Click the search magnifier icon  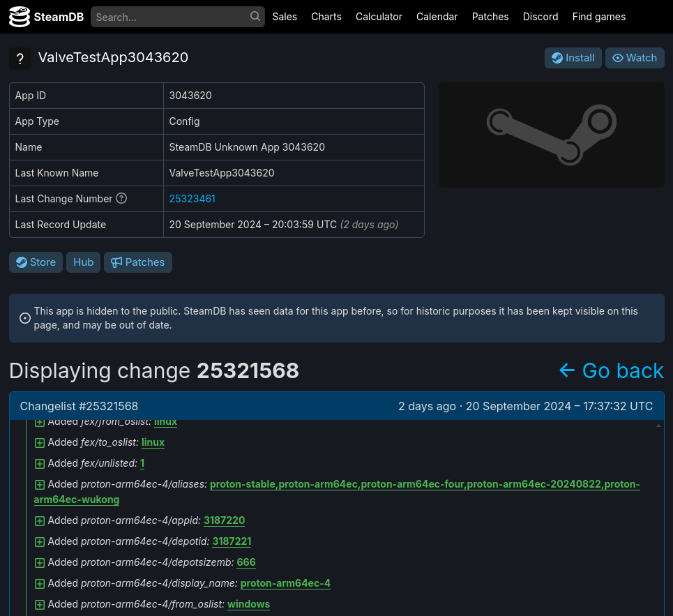(255, 16)
